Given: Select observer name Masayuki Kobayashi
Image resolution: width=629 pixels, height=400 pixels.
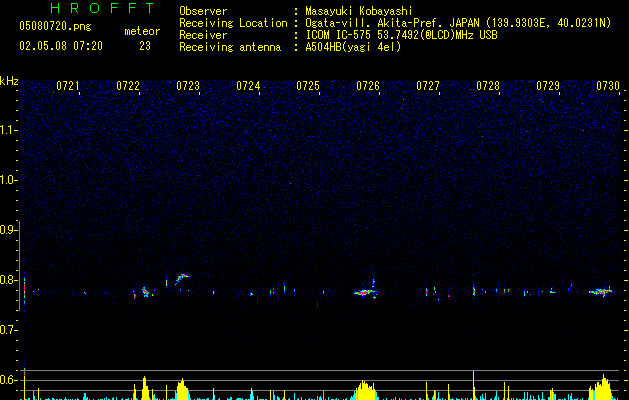Looking at the screenshot, I should coord(359,11).
